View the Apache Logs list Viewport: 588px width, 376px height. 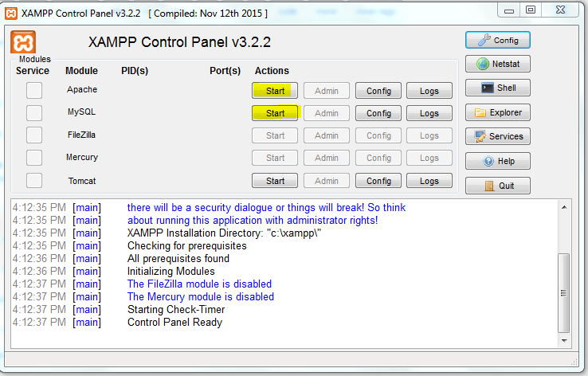coord(429,91)
